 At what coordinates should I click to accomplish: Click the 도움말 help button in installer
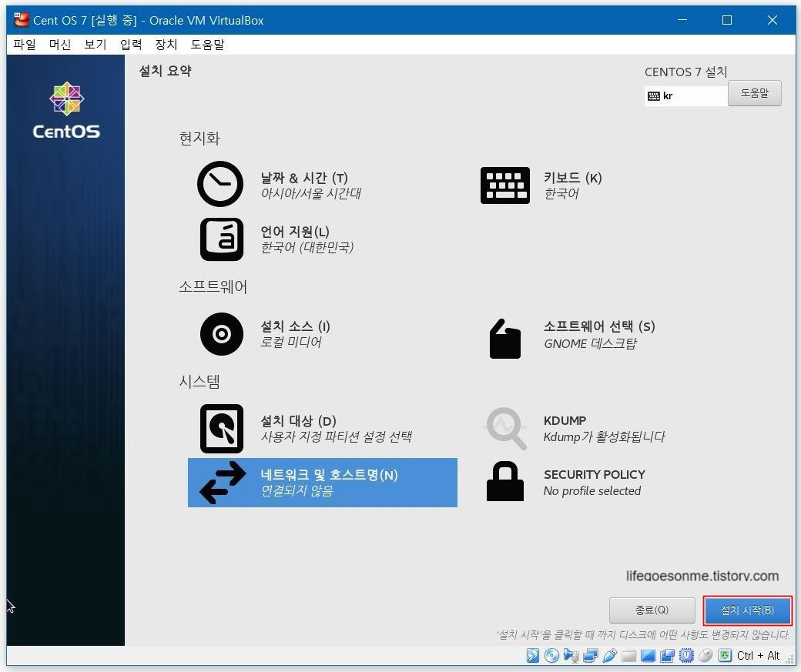755,93
